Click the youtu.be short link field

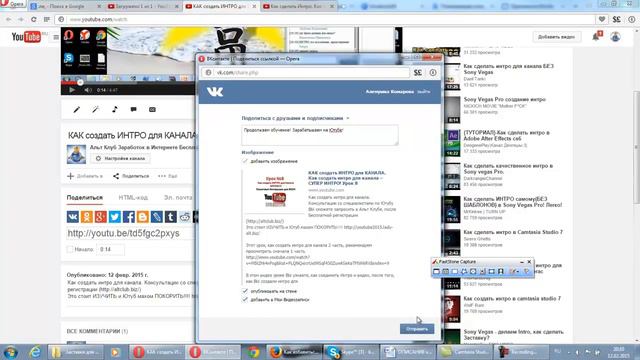(130, 233)
